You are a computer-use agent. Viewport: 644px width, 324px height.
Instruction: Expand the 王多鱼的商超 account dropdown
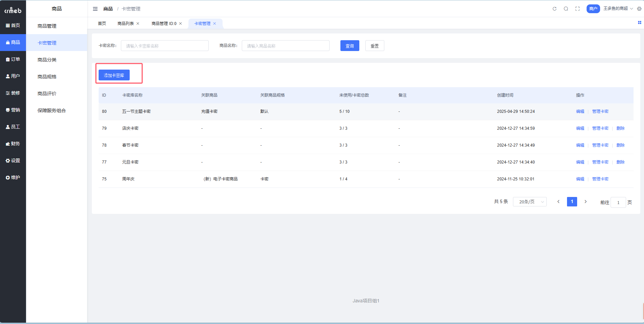[x=618, y=8]
